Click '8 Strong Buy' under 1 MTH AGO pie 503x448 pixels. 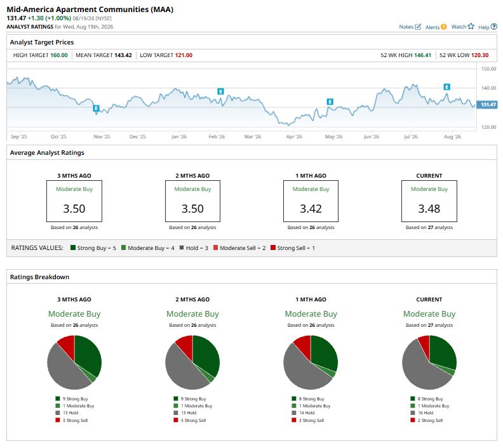point(311,399)
